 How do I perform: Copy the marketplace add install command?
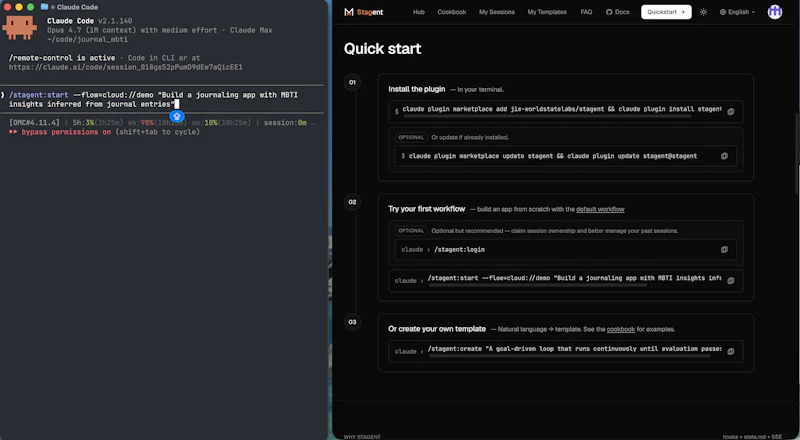(x=731, y=111)
